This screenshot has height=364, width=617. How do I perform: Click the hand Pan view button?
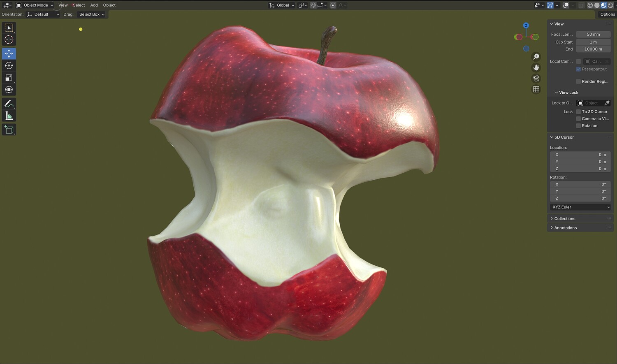click(x=536, y=67)
